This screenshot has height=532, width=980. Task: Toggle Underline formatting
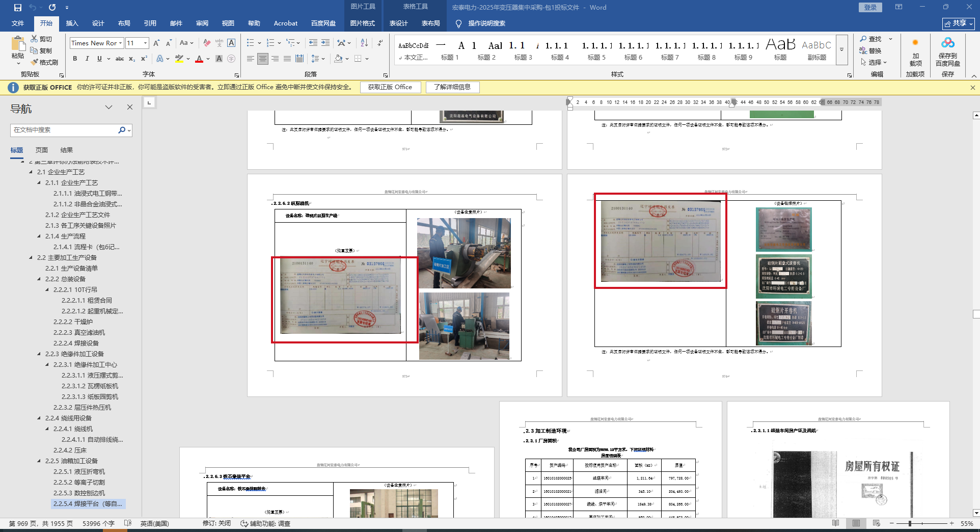tap(99, 59)
